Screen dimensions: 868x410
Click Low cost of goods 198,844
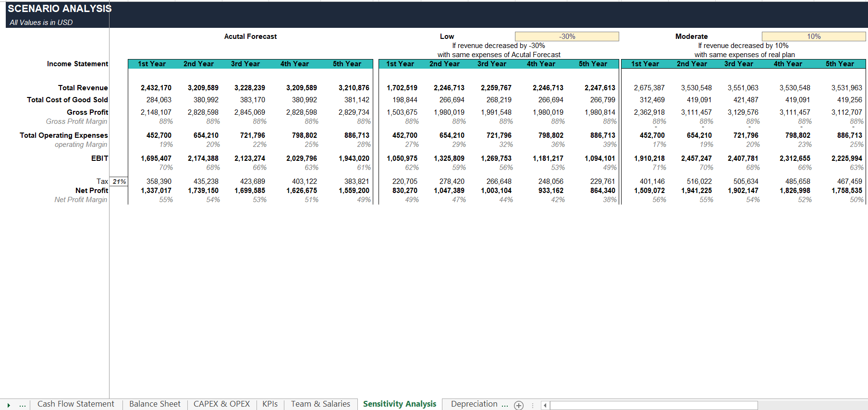coord(404,100)
